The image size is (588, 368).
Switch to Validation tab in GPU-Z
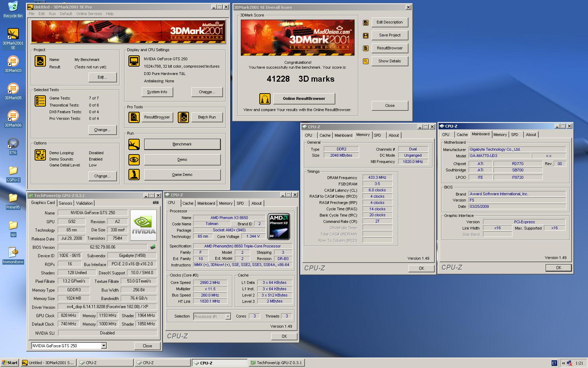click(x=84, y=203)
